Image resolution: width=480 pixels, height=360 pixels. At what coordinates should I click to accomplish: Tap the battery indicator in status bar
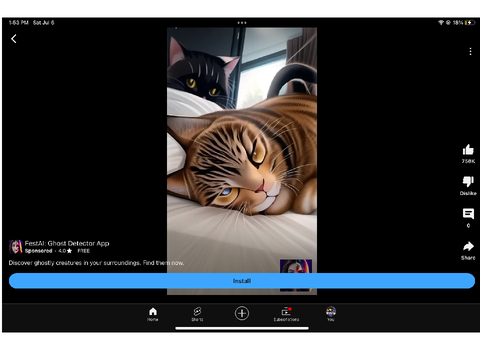(x=470, y=23)
